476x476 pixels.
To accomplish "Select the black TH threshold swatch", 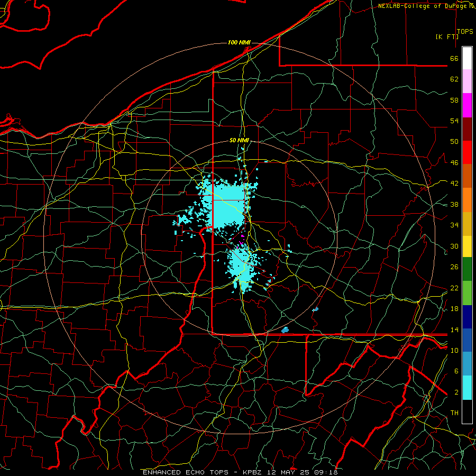I will pos(467,411).
